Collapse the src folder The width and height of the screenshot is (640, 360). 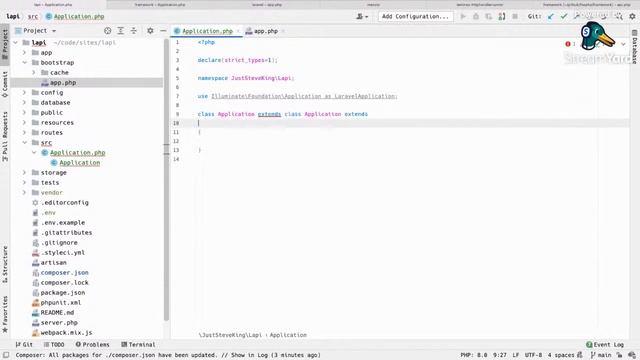(24, 142)
